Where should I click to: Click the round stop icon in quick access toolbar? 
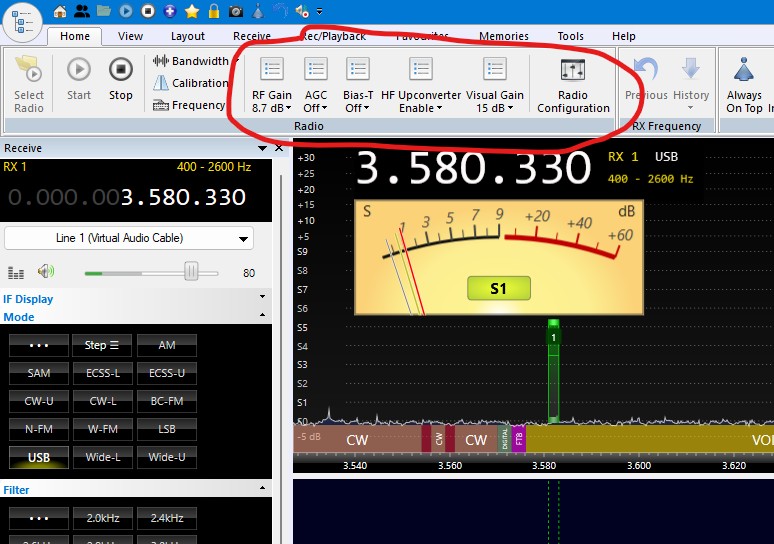148,11
